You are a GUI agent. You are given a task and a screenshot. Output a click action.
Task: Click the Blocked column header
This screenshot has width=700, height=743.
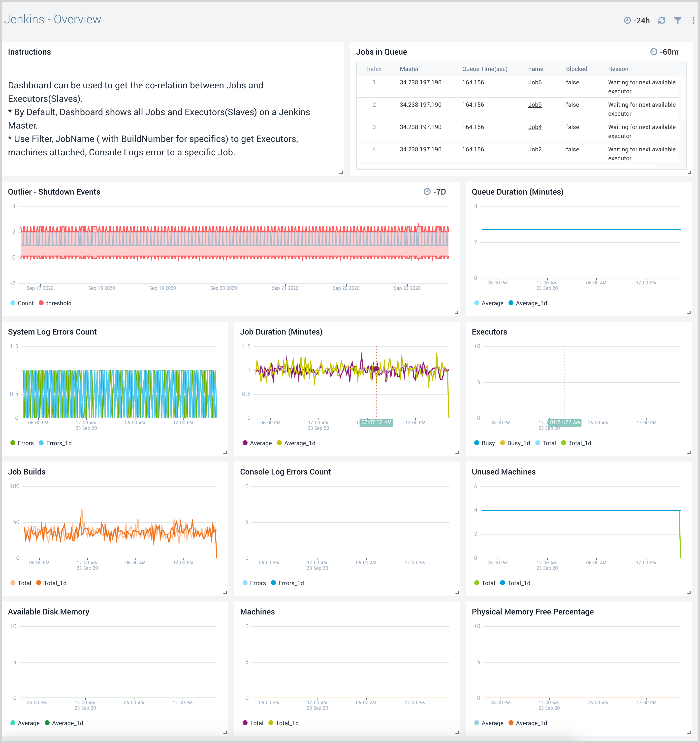click(x=576, y=69)
